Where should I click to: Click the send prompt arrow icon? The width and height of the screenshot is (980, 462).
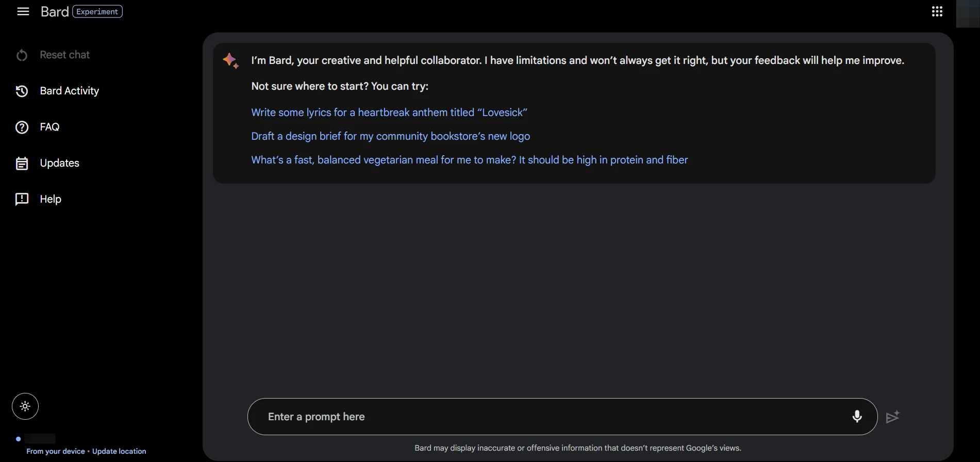(892, 417)
